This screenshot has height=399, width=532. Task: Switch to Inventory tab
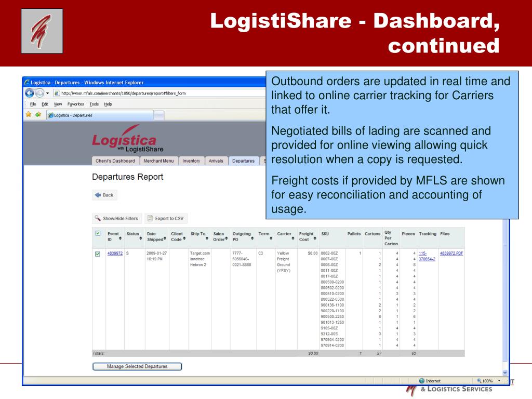(x=191, y=161)
